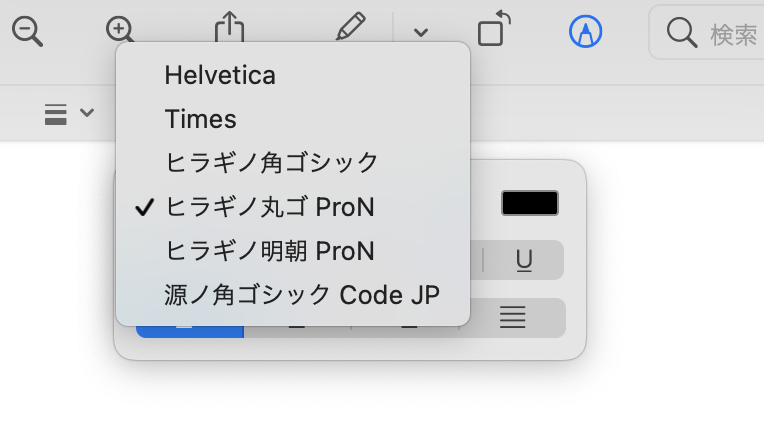Select 源ノ角ゴシック Code JP font
The height and width of the screenshot is (426, 764).
302,295
